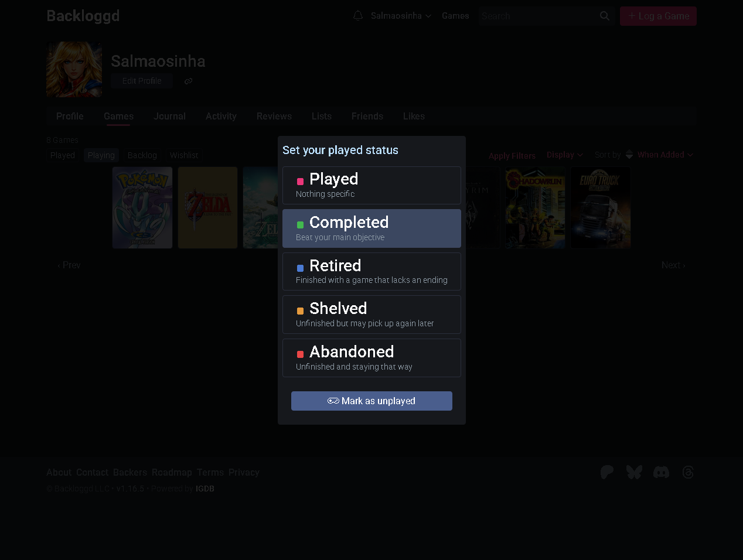Image resolution: width=743 pixels, height=560 pixels.
Task: Open the Pokémon game cover
Action: [142, 207]
